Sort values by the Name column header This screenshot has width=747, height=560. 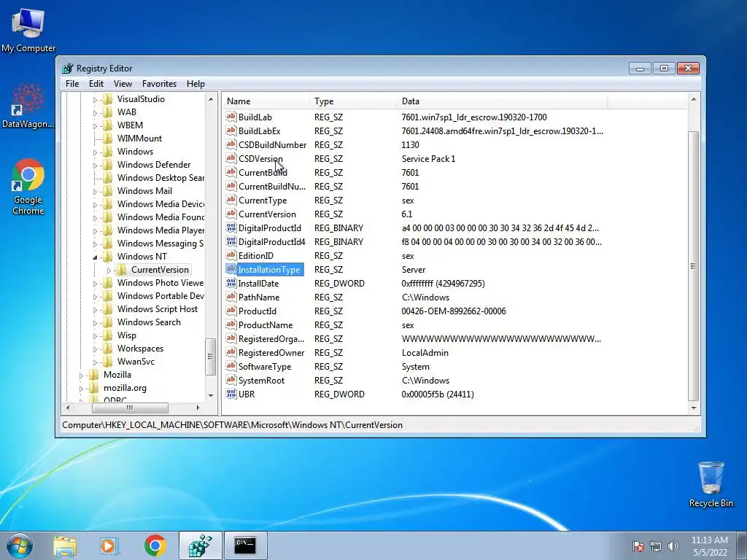tap(266, 101)
